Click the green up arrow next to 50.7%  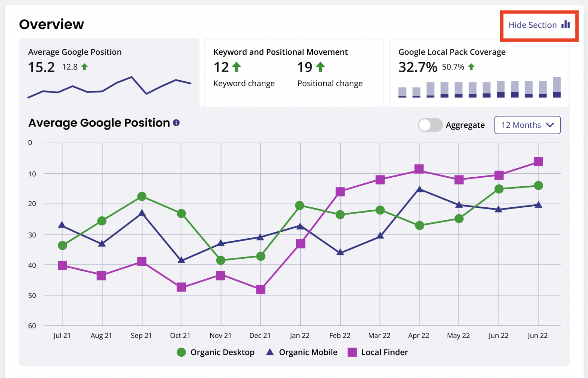[x=472, y=66]
